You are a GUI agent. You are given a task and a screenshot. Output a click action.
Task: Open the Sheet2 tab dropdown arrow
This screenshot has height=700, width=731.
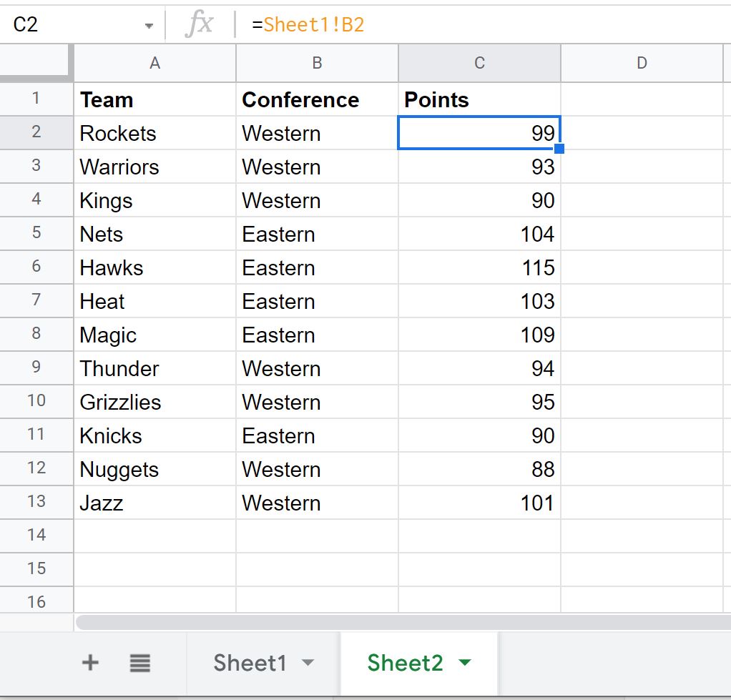[465, 662]
